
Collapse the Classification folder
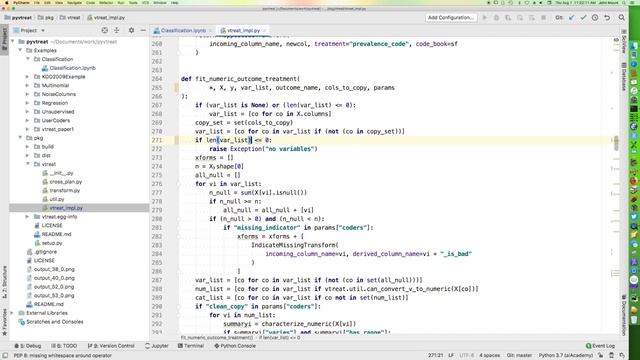(28, 59)
